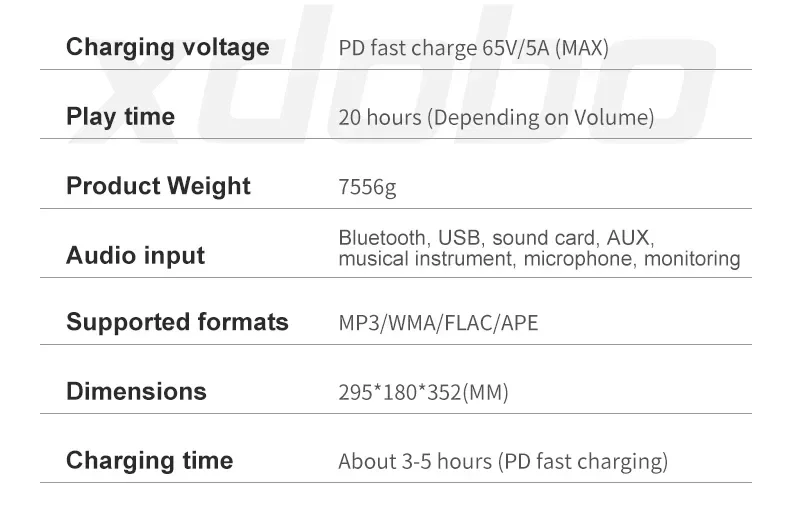Select the "MP3/WMA/FLAC/APE" formats text
The height and width of the screenshot is (518, 790).
pos(438,323)
